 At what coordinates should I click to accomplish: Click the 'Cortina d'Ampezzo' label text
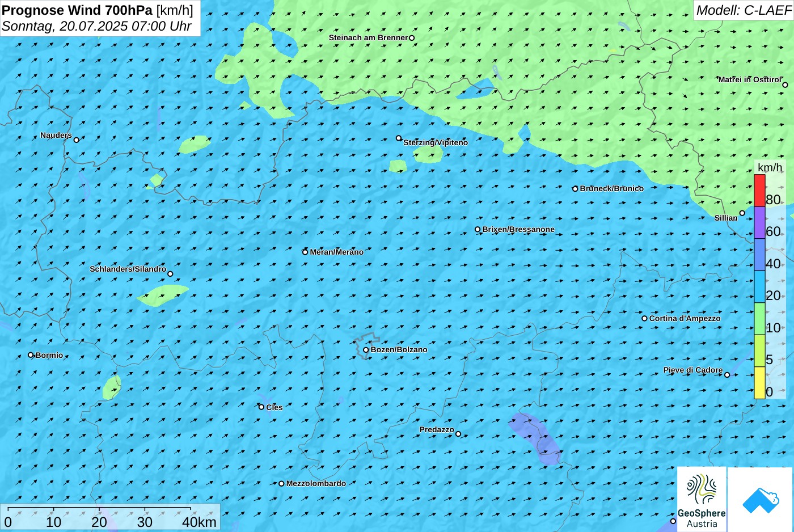click(x=685, y=319)
